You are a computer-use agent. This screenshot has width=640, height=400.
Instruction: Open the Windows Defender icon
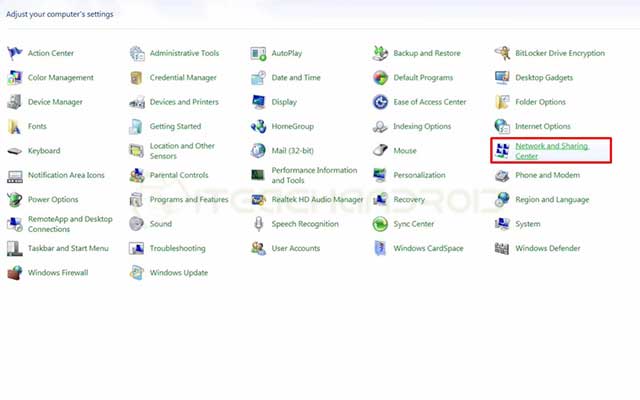502,248
